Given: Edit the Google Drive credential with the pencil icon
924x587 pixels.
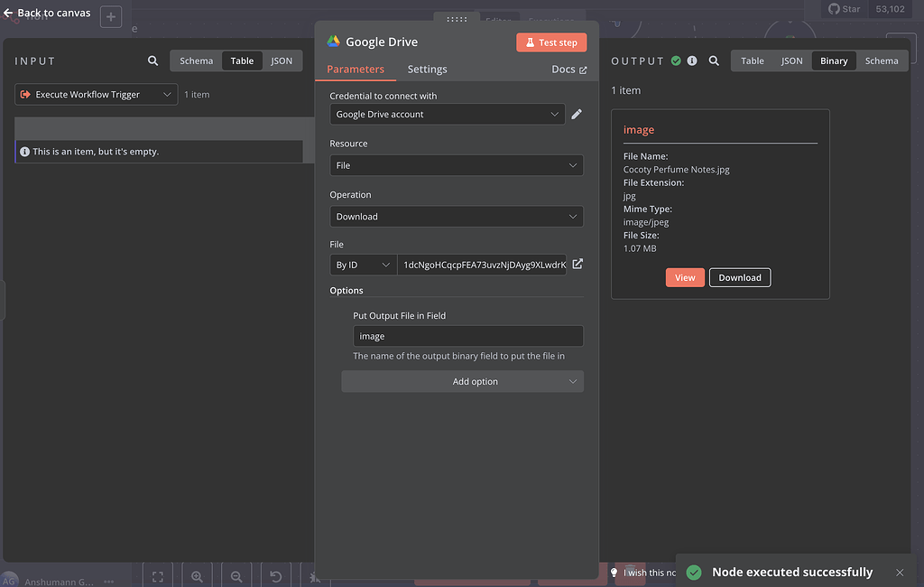Looking at the screenshot, I should 577,114.
